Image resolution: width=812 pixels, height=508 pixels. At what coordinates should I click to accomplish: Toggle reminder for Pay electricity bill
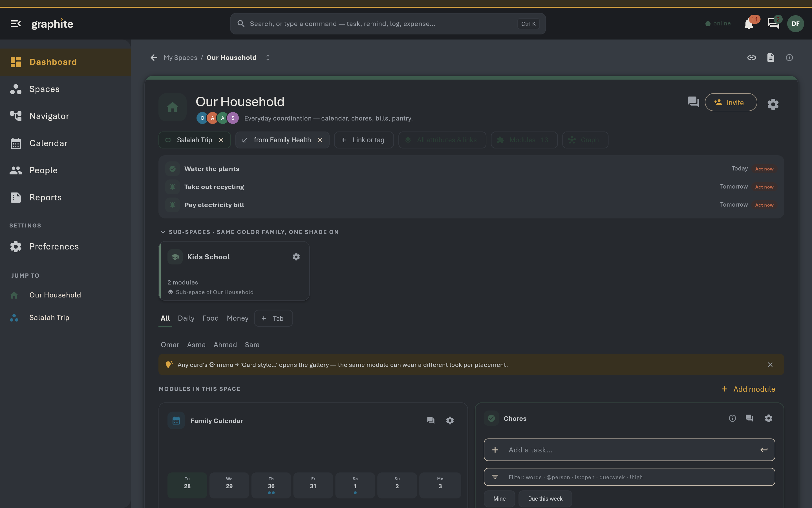coord(173,205)
